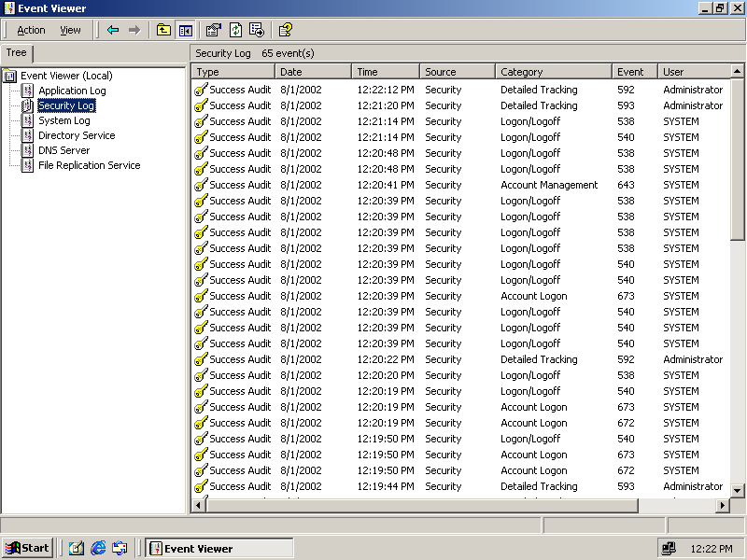Image resolution: width=747 pixels, height=560 pixels.
Task: Open the DNS Server log node
Action: 63,150
